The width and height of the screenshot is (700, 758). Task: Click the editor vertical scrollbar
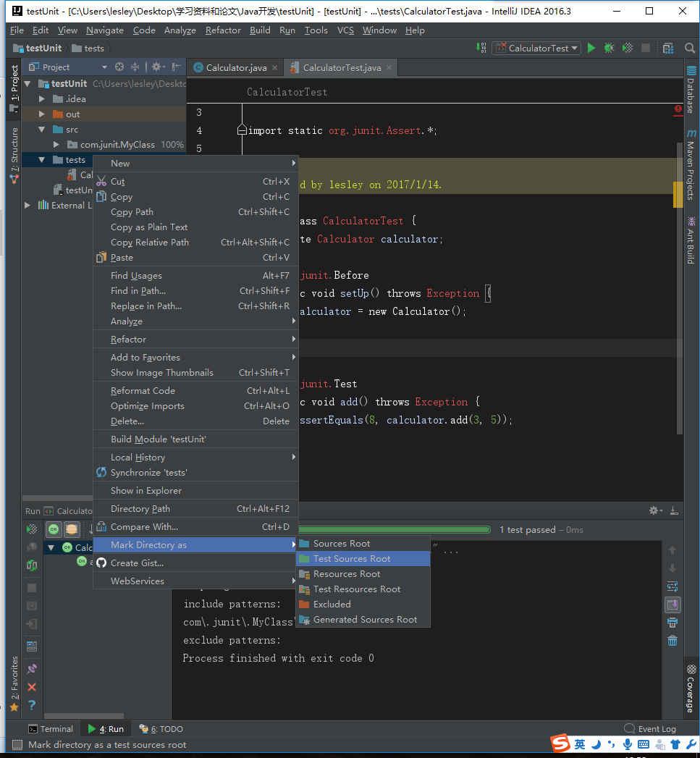click(x=679, y=287)
